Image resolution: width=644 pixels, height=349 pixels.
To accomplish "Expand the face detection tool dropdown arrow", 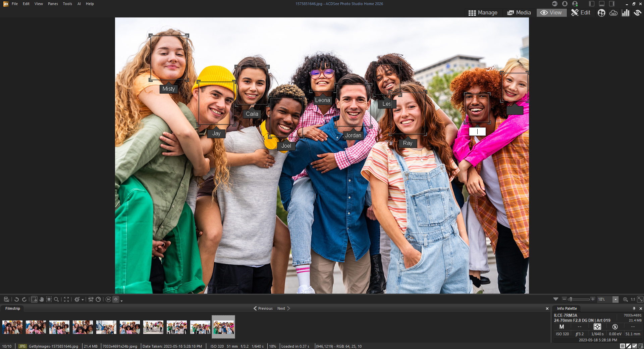I will (x=121, y=300).
